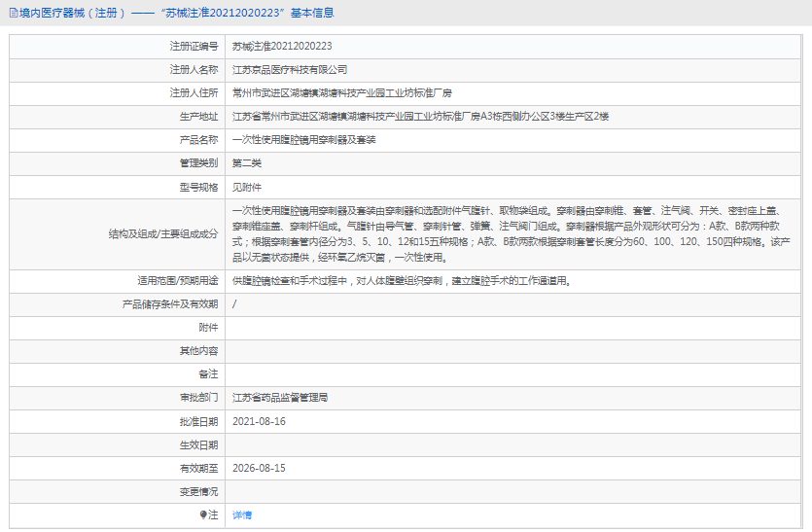
Task: Click the 审批部门 row label
Action: pyautogui.click(x=198, y=398)
